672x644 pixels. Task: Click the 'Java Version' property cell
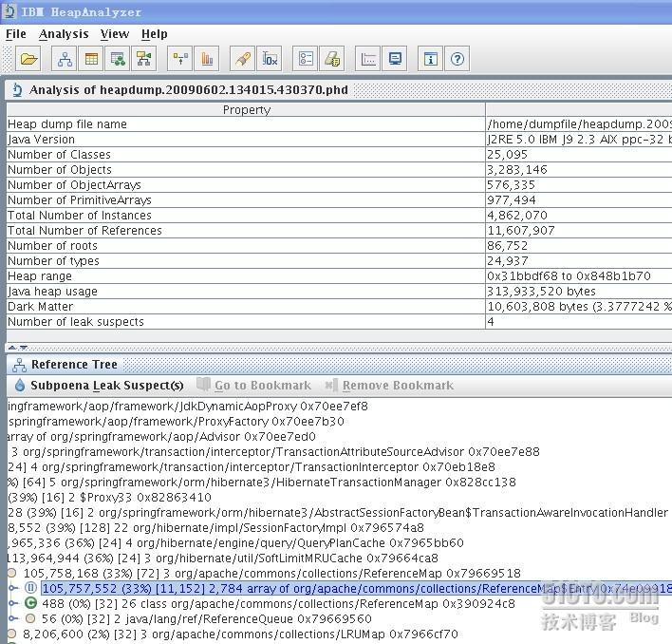coord(246,140)
